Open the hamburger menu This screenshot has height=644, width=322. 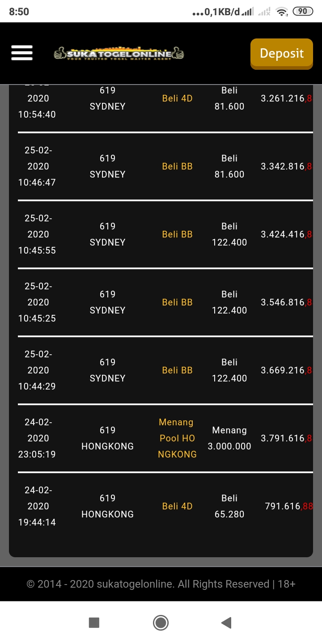coord(22,53)
